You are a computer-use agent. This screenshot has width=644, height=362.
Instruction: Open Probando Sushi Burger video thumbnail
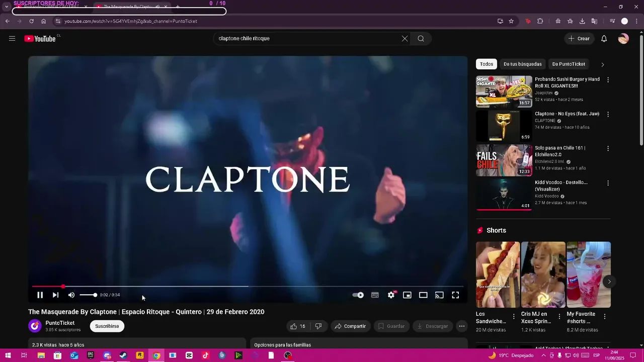504,92
